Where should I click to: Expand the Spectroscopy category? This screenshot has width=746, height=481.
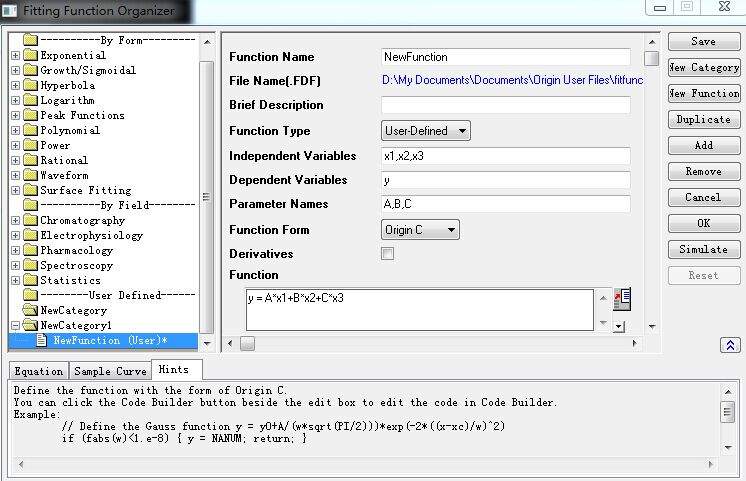pos(15,265)
